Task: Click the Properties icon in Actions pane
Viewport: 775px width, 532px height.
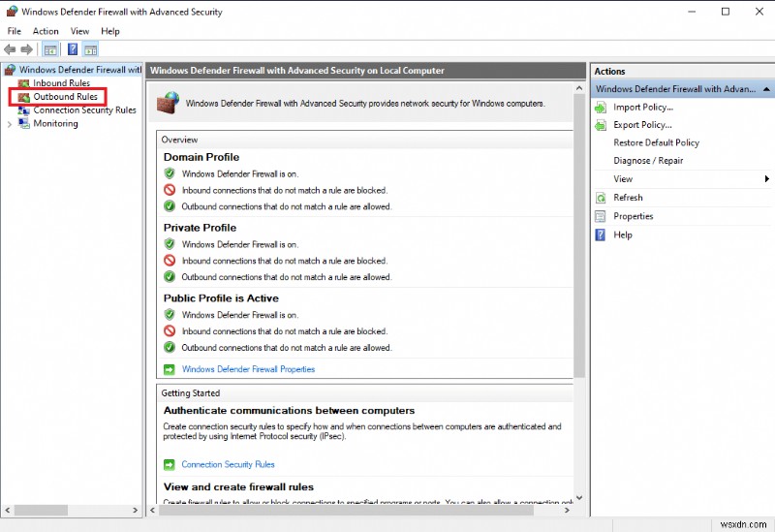Action: (x=601, y=216)
